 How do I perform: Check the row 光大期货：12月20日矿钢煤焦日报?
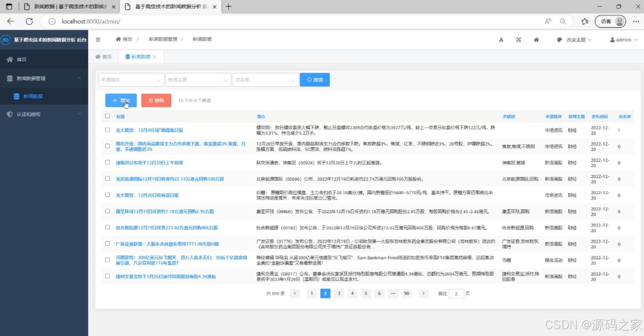tap(108, 130)
